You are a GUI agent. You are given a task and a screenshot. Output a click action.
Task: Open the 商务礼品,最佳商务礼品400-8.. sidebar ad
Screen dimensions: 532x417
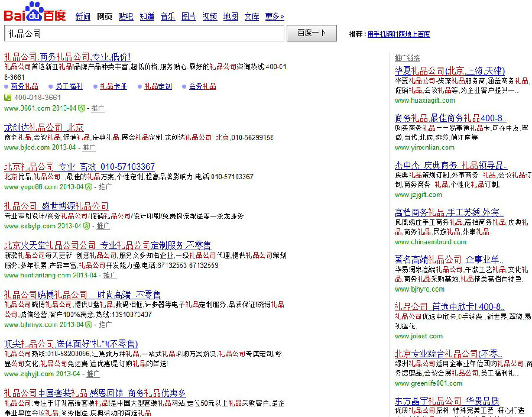[x=450, y=118]
